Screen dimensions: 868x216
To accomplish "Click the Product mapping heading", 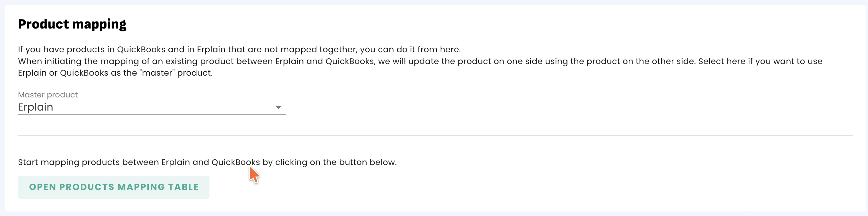I will (72, 24).
